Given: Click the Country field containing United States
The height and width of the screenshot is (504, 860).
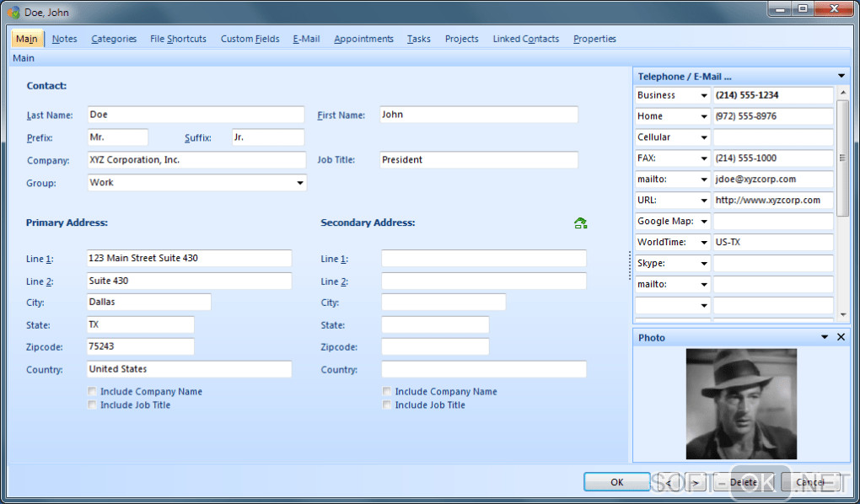Looking at the screenshot, I should 189,369.
